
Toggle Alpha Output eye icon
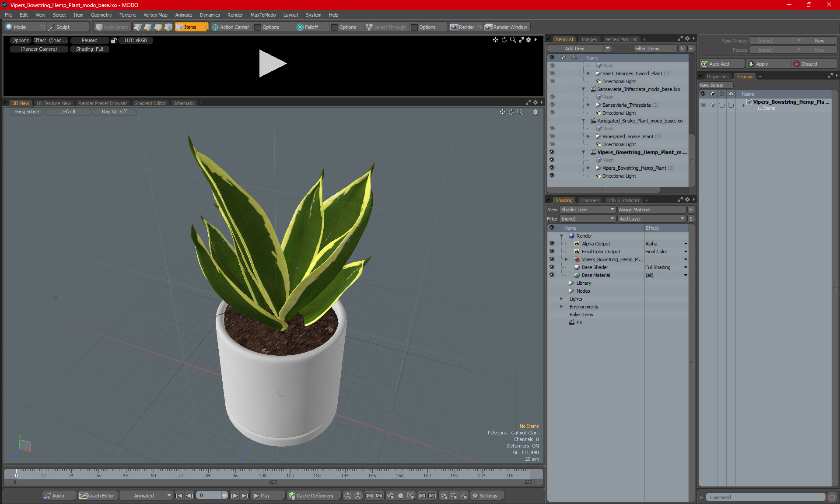click(552, 244)
